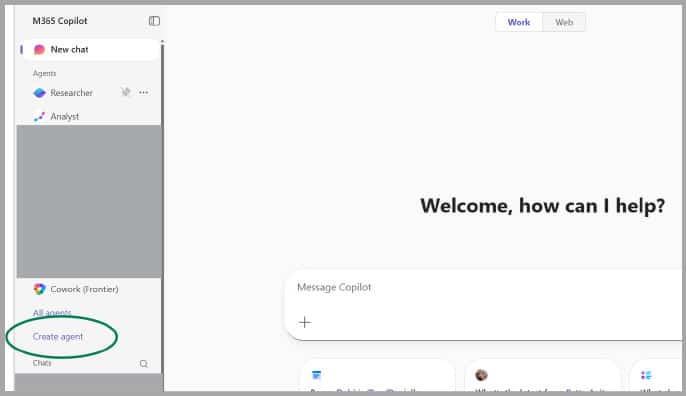
Task: Switch to the Work tab
Action: tap(518, 22)
